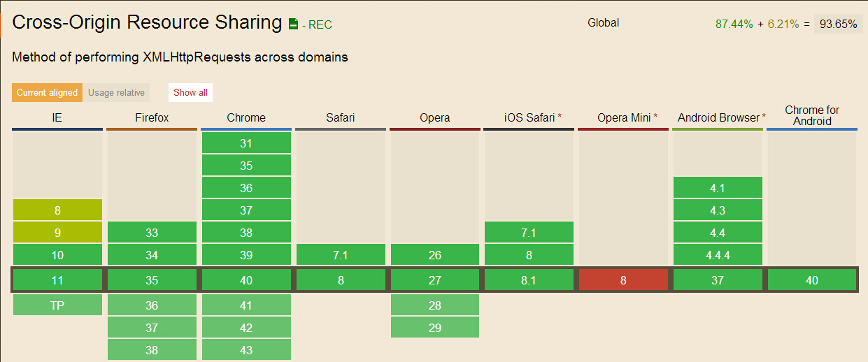Enable the Current aligned view
The height and width of the screenshot is (362, 868).
coord(47,92)
